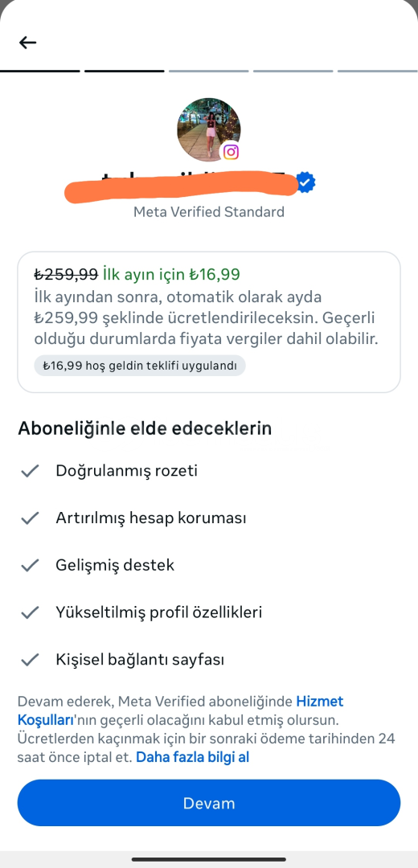Click the Instagram logo badge on avatar
Image resolution: width=418 pixels, height=868 pixels.
click(231, 152)
